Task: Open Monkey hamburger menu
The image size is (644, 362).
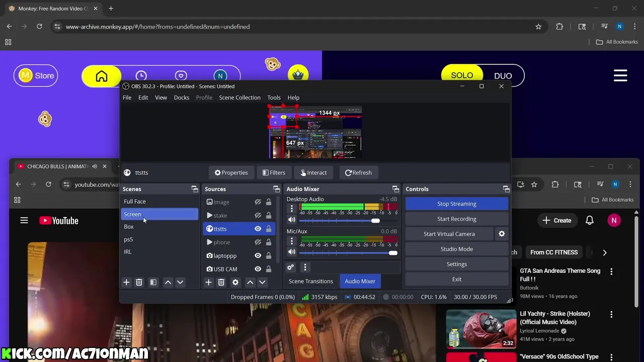Action: pos(620,75)
